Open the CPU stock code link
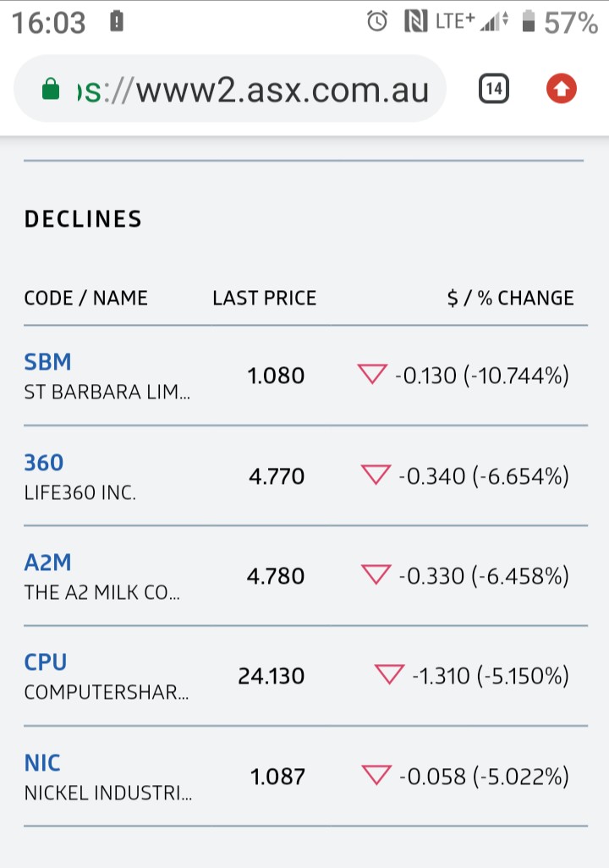 click(x=46, y=662)
